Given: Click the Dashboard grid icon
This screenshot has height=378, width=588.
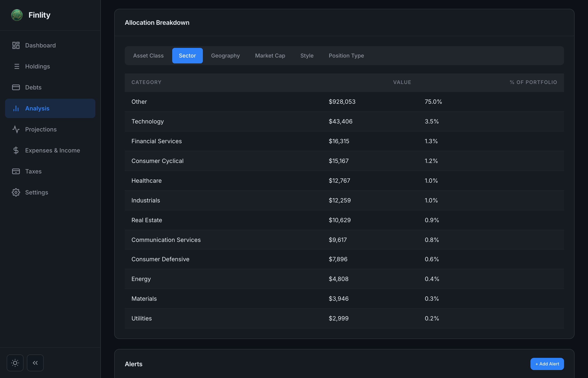Looking at the screenshot, I should point(16,45).
